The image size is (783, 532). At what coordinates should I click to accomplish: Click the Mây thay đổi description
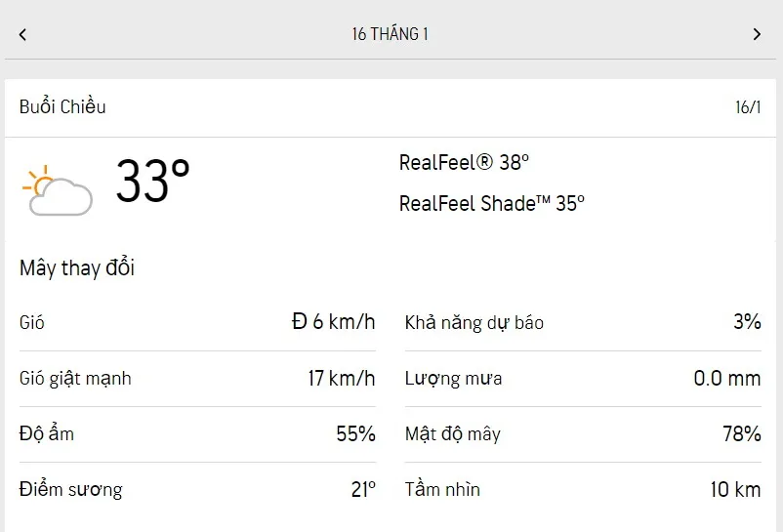click(x=77, y=268)
